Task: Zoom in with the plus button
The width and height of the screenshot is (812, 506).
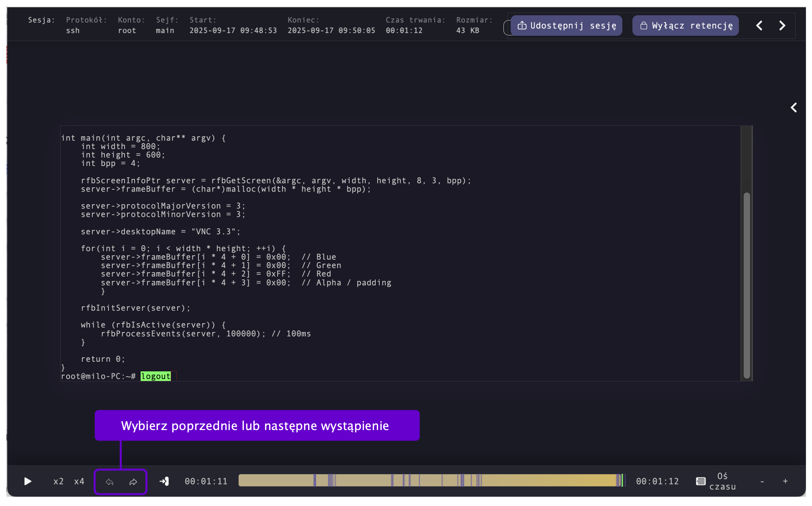Action: coord(785,481)
